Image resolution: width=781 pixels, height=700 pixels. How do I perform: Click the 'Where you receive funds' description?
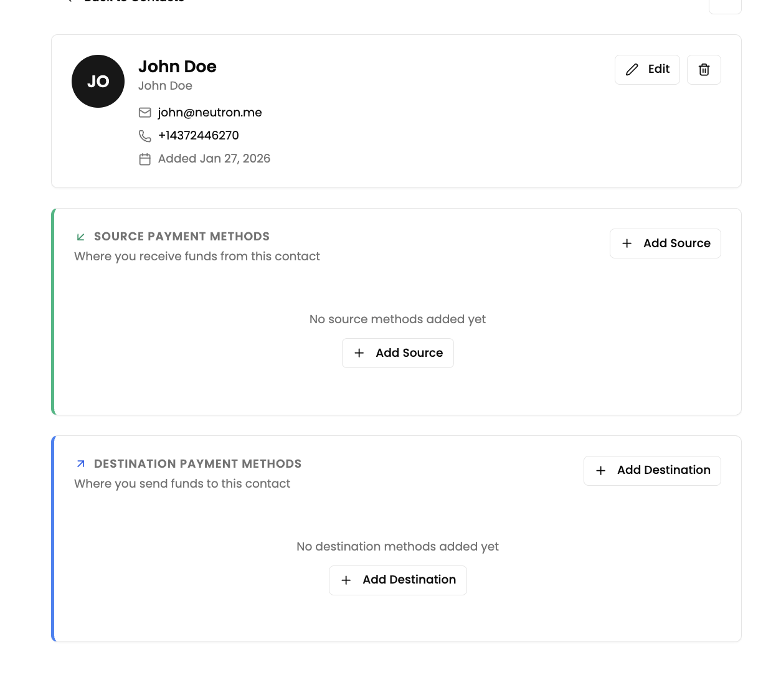[197, 257]
